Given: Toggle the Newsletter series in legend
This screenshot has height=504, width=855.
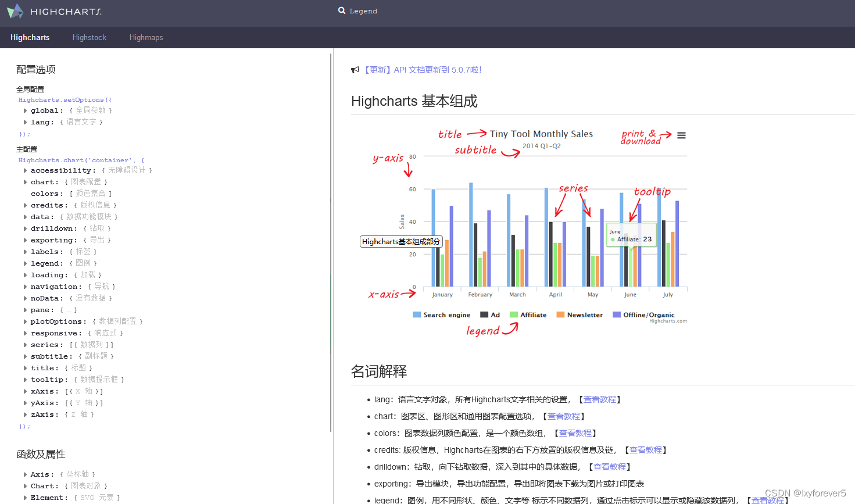Looking at the screenshot, I should point(579,314).
